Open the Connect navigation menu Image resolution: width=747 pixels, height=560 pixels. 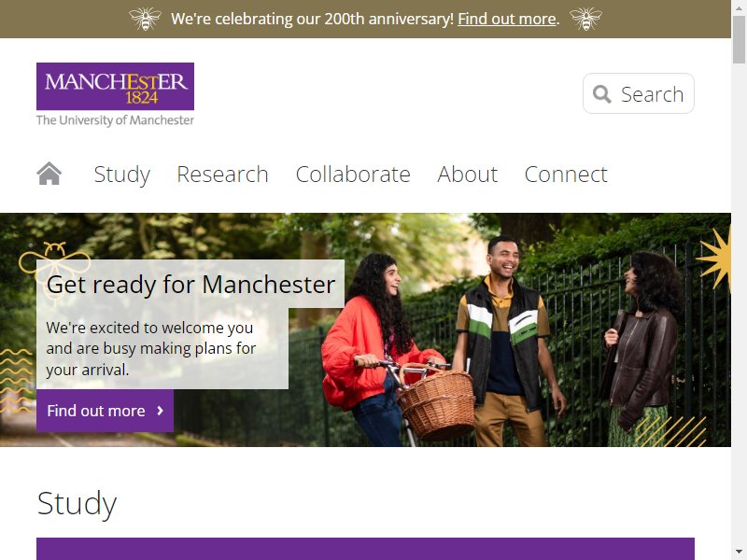tap(566, 175)
